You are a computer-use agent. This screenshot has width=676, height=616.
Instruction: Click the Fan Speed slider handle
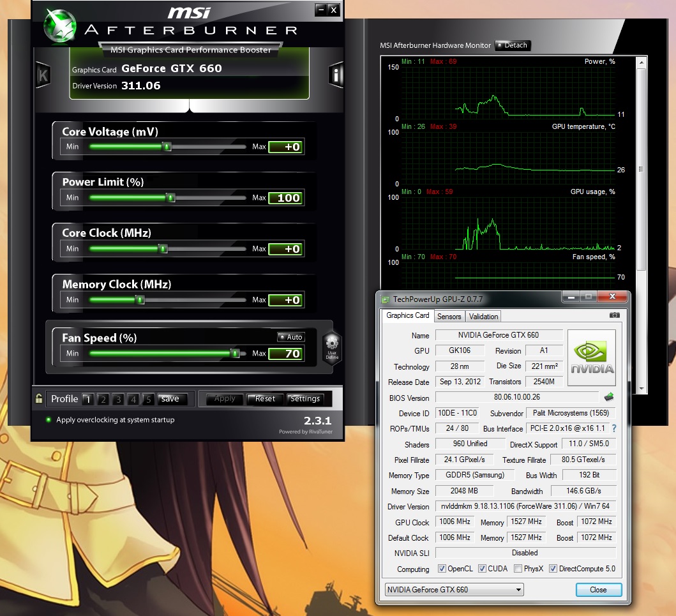point(235,354)
